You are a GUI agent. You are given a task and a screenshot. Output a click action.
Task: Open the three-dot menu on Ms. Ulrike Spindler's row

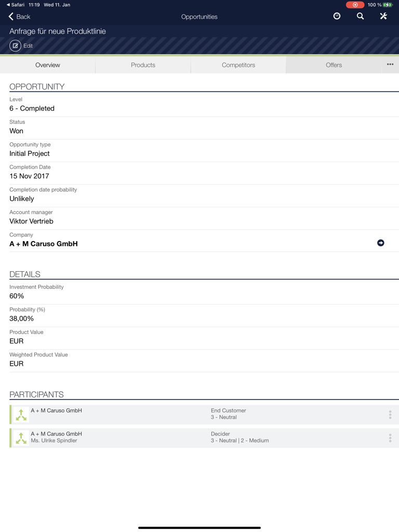click(x=390, y=437)
